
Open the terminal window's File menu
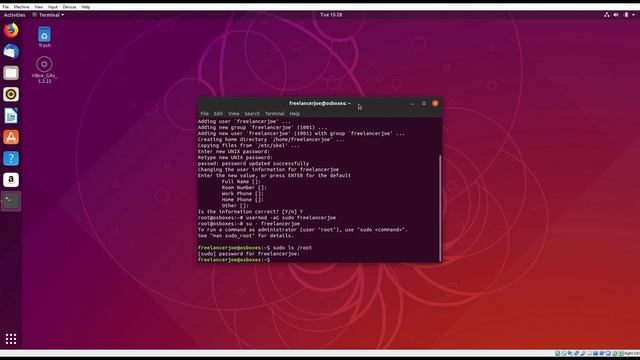pos(204,113)
